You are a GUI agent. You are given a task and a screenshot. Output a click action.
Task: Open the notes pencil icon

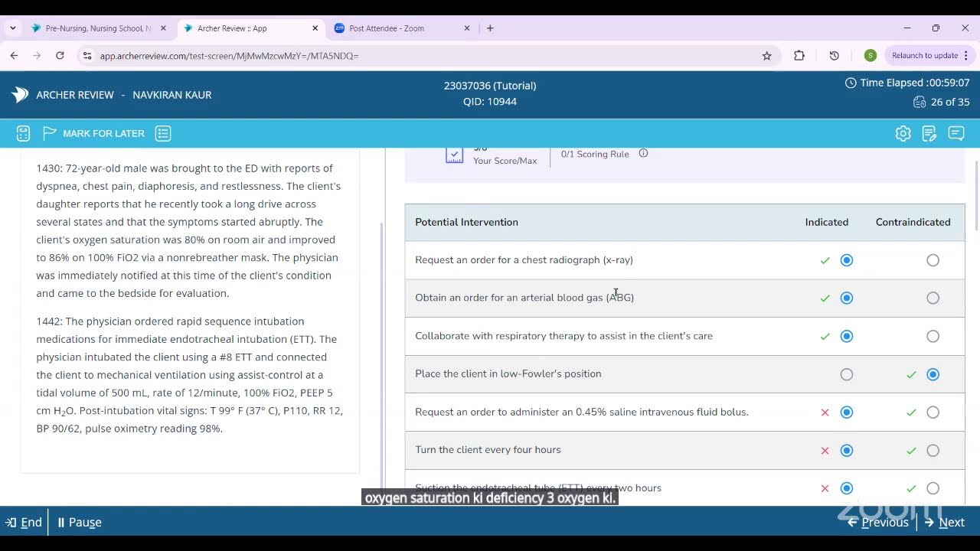929,133
